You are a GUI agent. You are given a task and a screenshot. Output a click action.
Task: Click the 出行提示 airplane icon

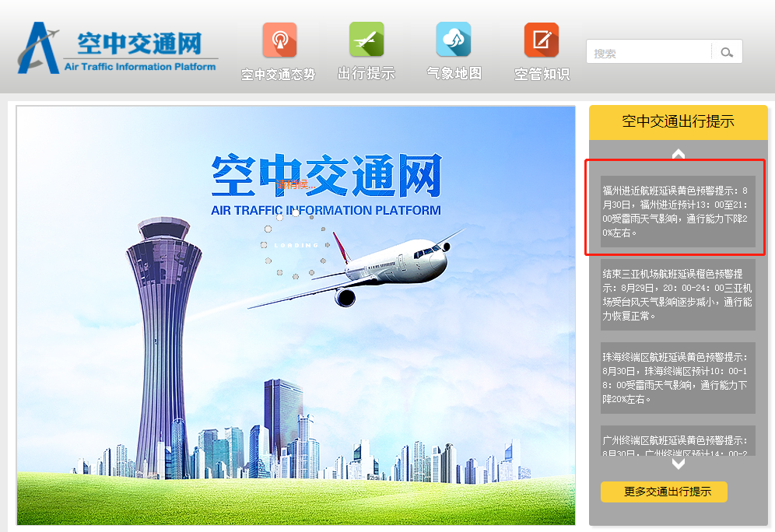pos(366,40)
